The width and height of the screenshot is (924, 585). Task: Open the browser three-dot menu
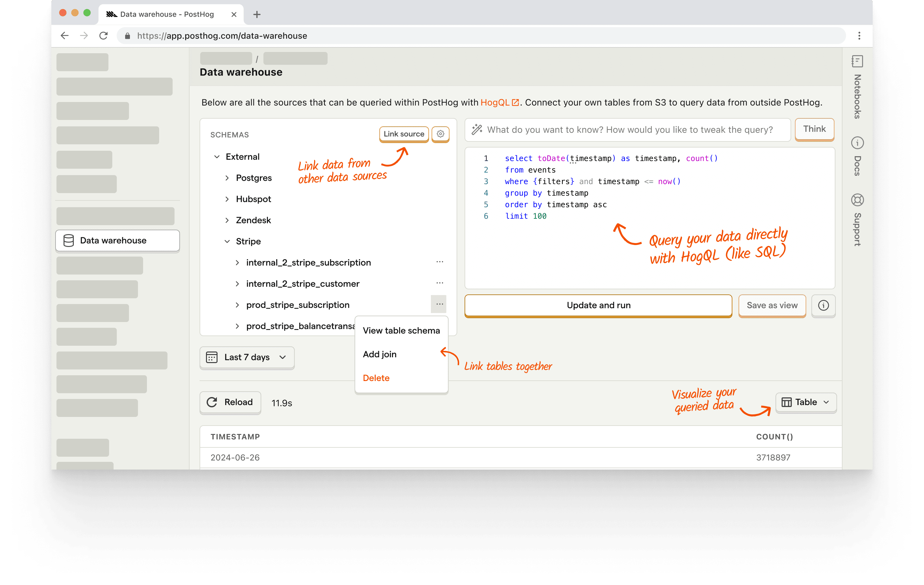point(859,36)
